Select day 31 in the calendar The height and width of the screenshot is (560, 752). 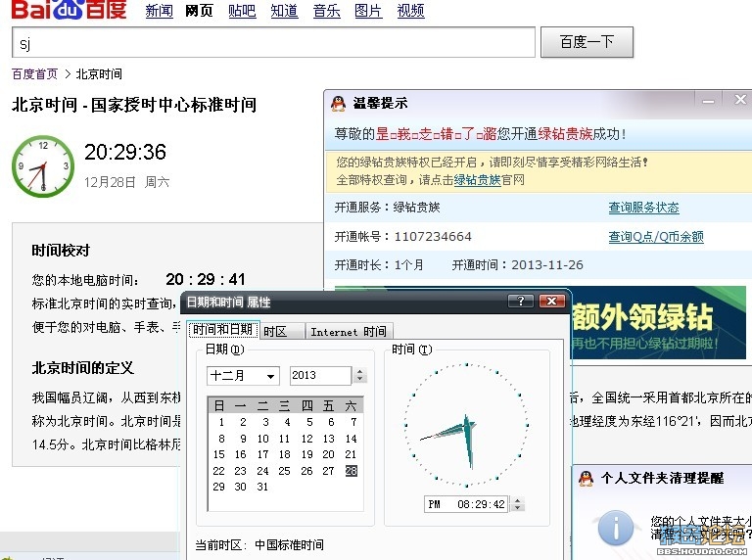[262, 487]
